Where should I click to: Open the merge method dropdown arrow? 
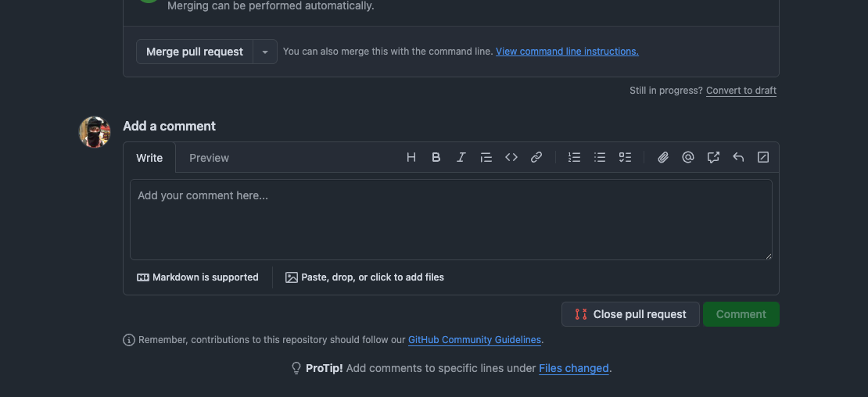coord(265,52)
